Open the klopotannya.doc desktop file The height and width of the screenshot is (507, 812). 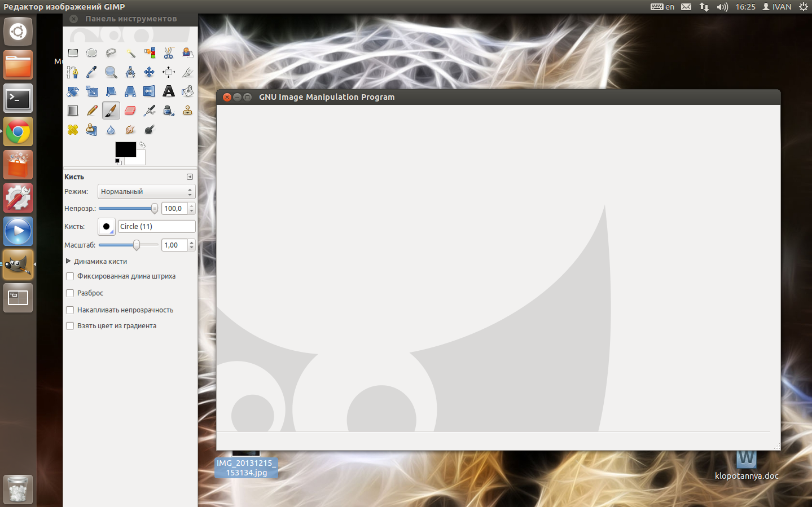tap(747, 466)
